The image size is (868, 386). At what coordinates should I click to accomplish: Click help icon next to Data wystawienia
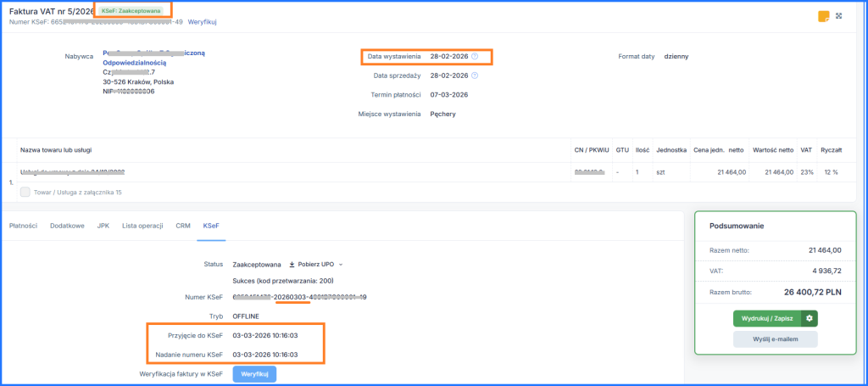[x=475, y=57]
